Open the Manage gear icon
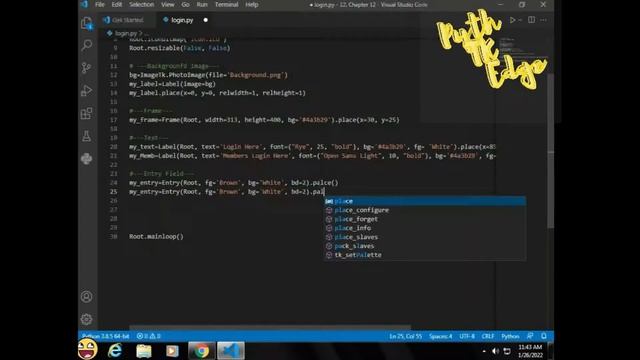This screenshot has width=640, height=360. [87, 319]
